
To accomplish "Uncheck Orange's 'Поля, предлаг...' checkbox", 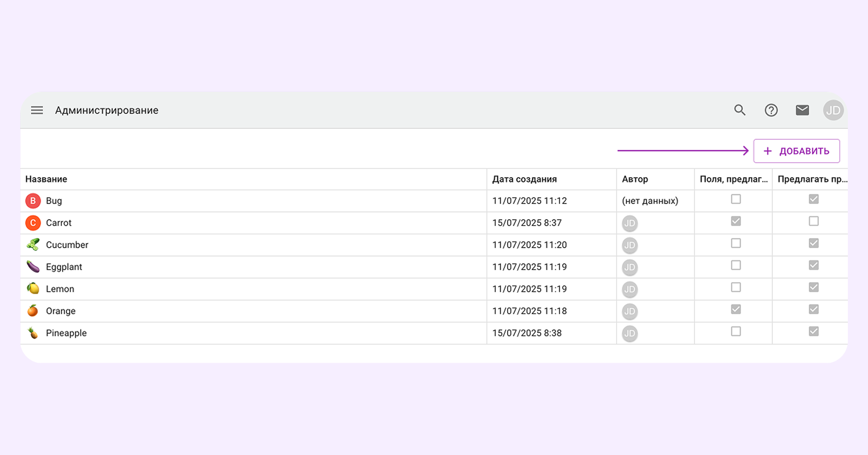I will click(735, 310).
